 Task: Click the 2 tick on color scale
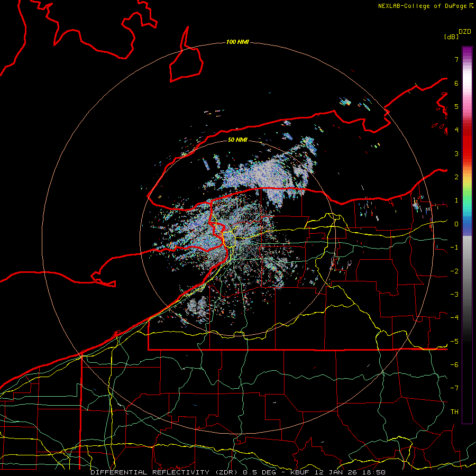[456, 177]
